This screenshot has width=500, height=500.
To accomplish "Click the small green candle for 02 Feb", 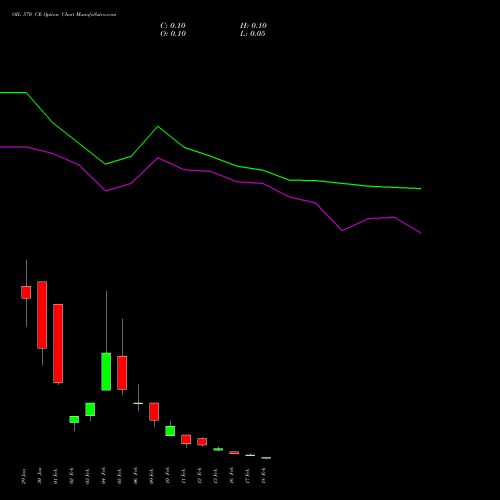I will tap(74, 419).
